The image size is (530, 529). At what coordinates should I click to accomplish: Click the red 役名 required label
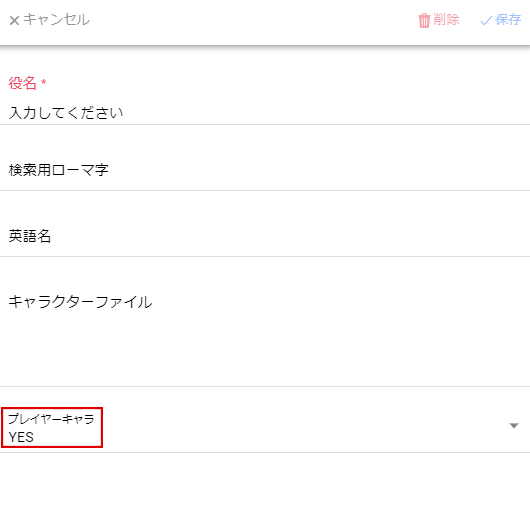point(22,83)
